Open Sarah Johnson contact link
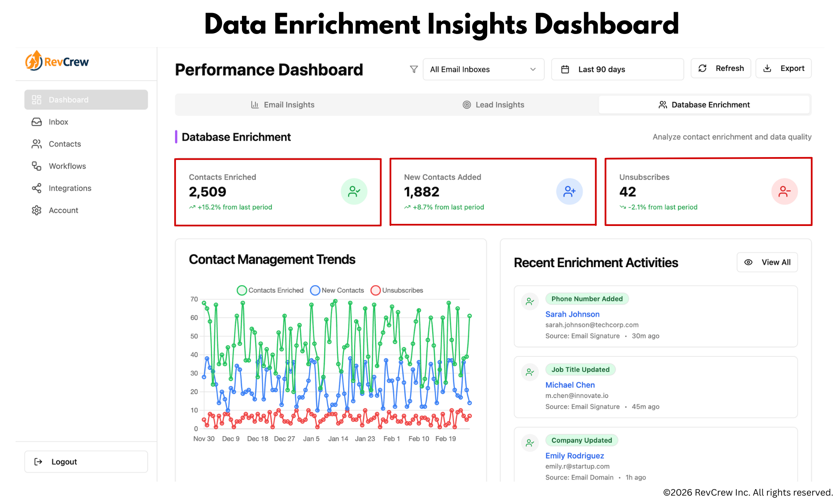Viewport: 840px width, 504px height. pos(572,314)
